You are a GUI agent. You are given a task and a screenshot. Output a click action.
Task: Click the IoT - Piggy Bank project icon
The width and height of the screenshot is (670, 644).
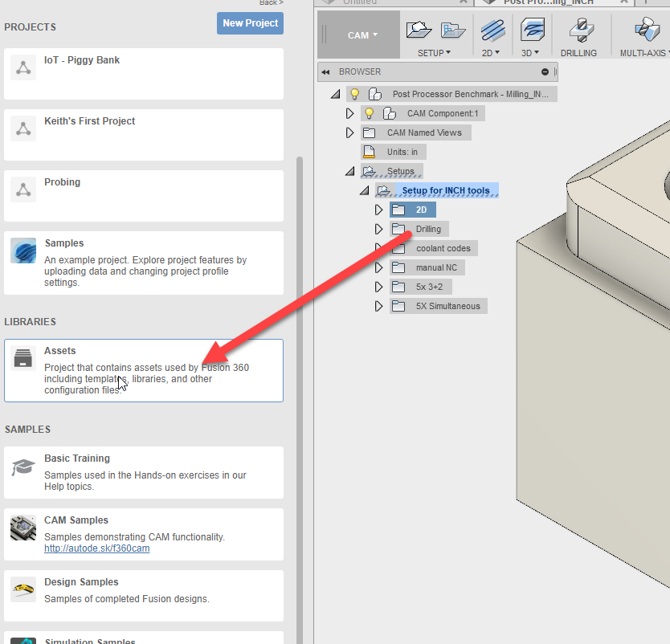[23, 67]
